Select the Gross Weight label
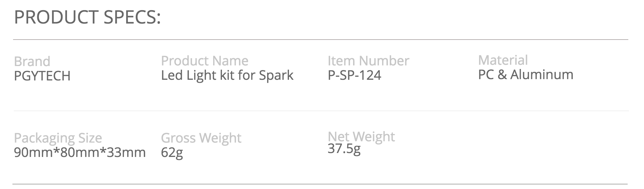644x189 pixels. [201, 138]
